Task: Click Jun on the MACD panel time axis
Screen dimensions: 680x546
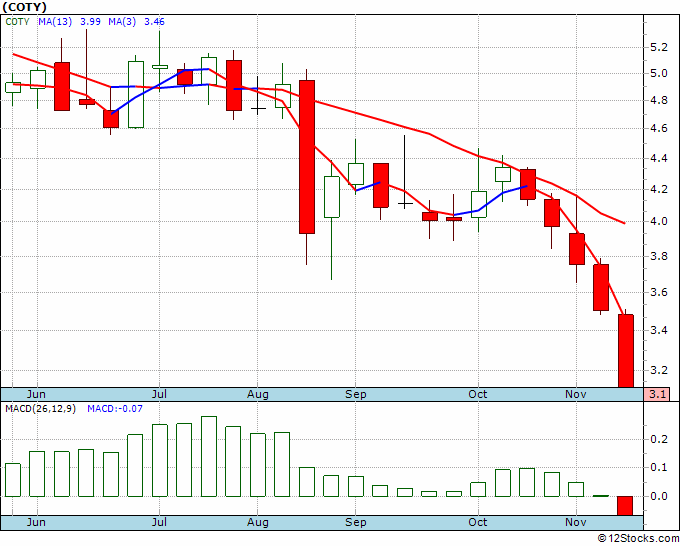Action: [x=36, y=523]
